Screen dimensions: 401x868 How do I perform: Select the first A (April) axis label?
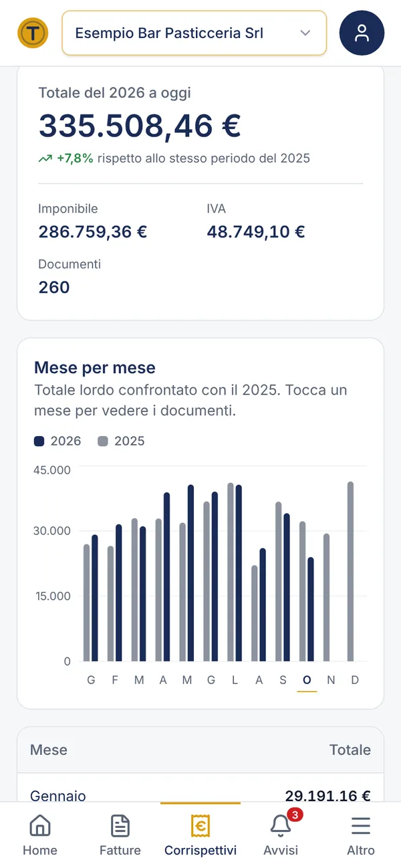pos(163,680)
